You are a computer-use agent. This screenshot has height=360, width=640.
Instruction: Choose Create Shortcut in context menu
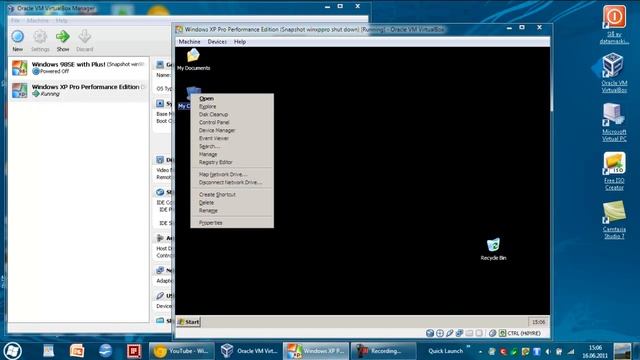232,195
